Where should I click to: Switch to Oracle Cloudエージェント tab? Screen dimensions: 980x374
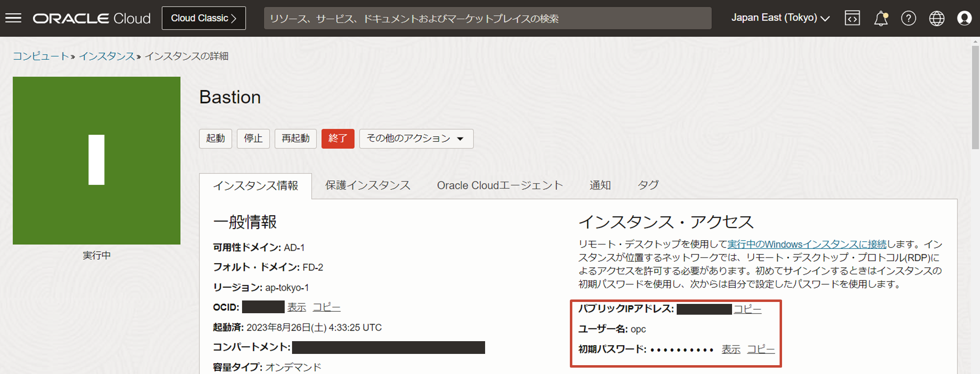click(500, 185)
